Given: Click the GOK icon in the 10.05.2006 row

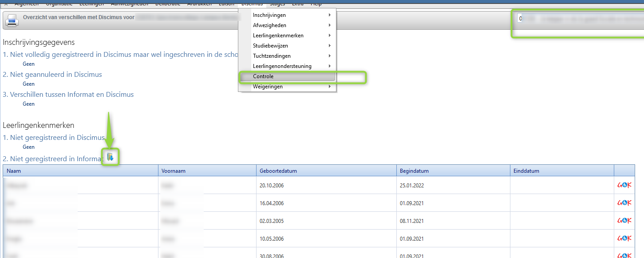Looking at the screenshot, I should coord(624,238).
